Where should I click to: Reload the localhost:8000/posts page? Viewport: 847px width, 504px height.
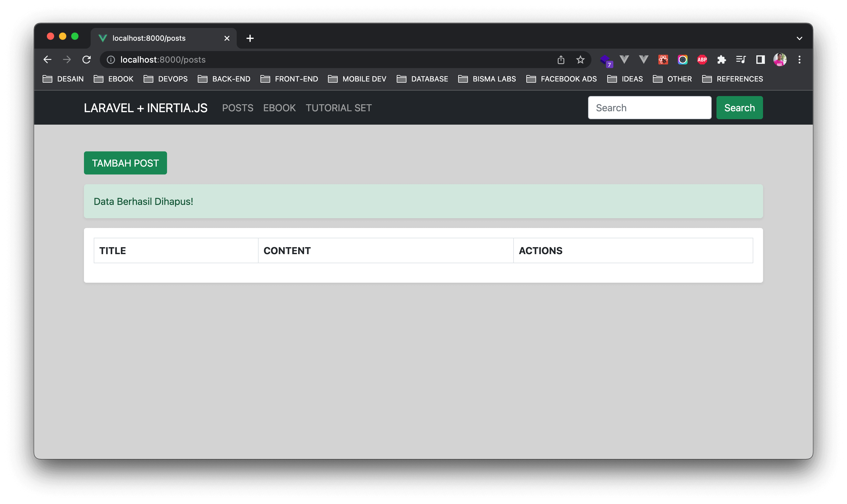click(x=87, y=60)
